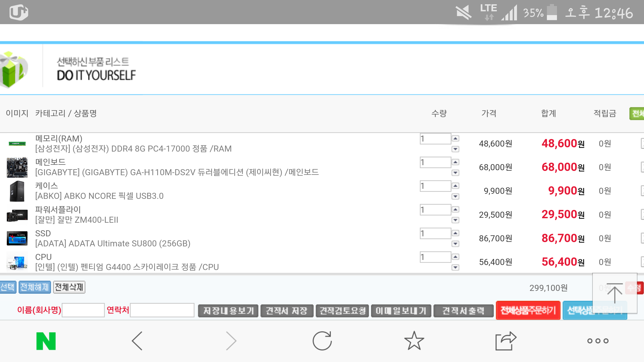Bookmark the page with the star icon
The image size is (644, 362).
[x=414, y=341]
